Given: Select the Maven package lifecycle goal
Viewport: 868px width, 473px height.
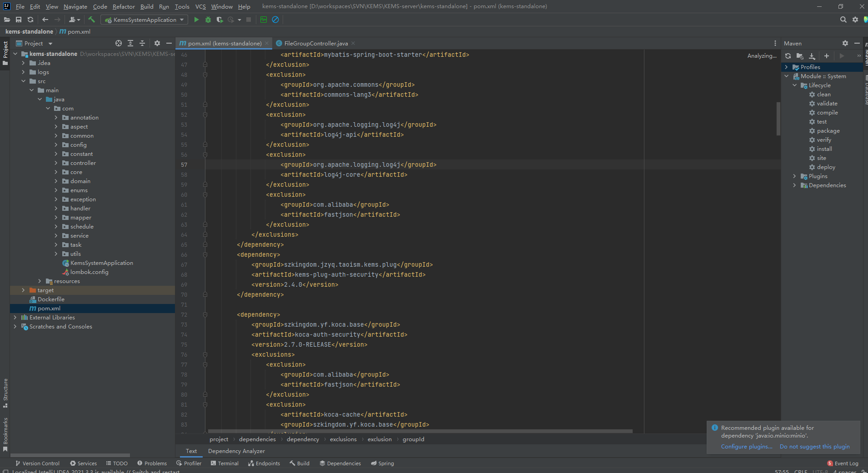Looking at the screenshot, I should (x=828, y=131).
